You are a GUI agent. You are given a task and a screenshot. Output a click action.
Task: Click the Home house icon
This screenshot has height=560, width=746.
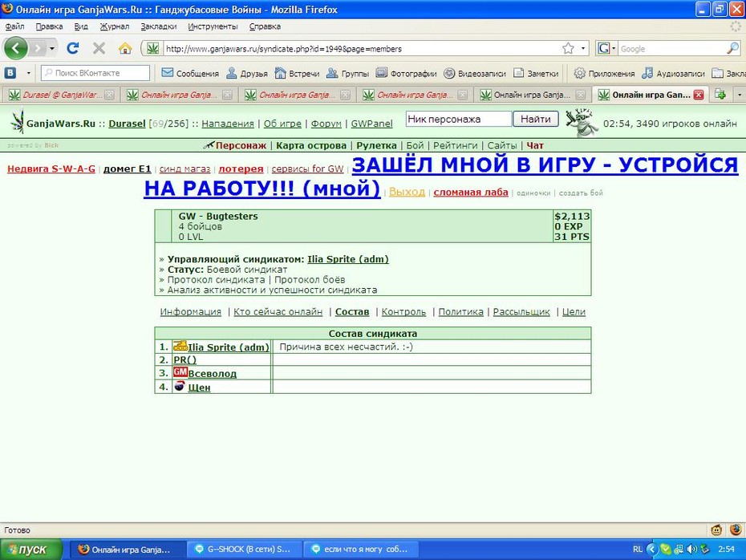(x=125, y=48)
